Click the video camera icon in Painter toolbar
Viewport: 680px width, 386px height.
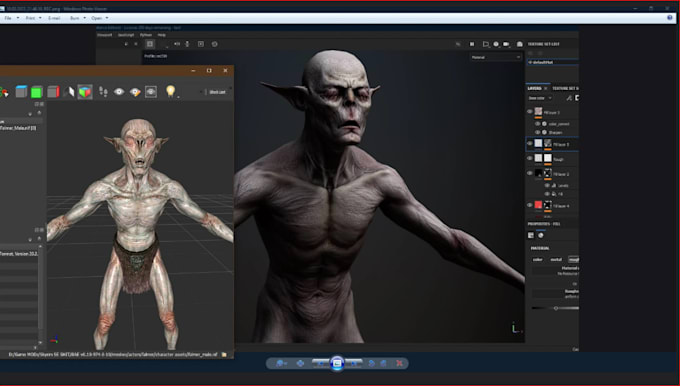(x=506, y=44)
